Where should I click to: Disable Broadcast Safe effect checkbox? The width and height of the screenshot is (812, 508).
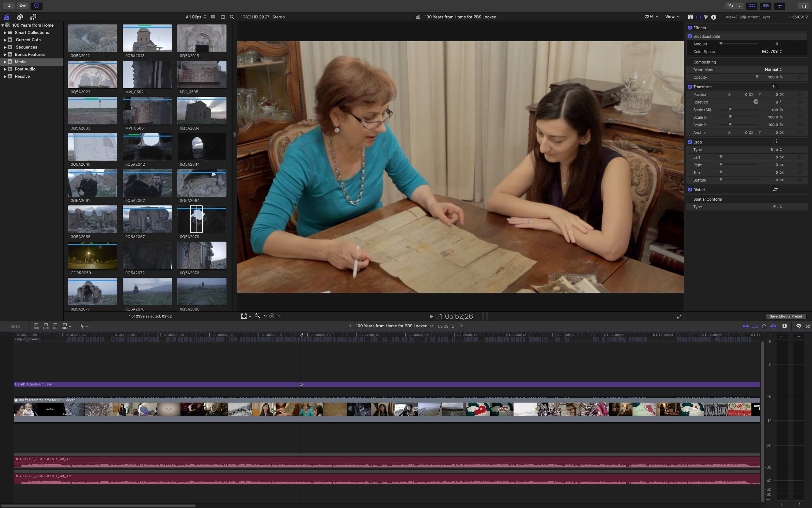(x=690, y=36)
